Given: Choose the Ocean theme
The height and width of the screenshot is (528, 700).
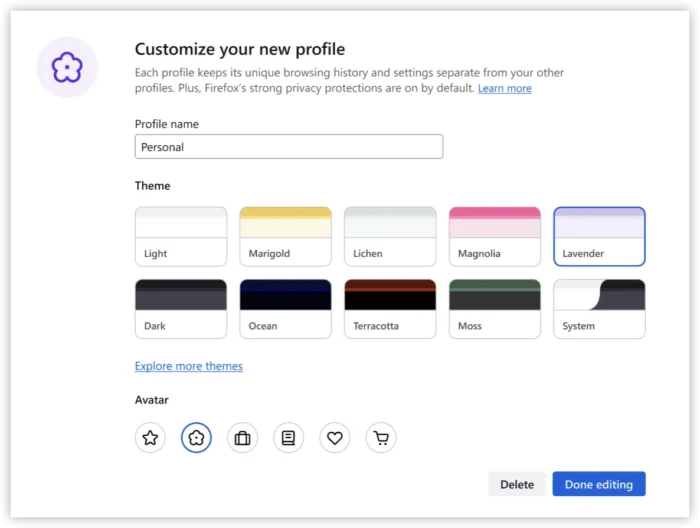Looking at the screenshot, I should click(285, 308).
